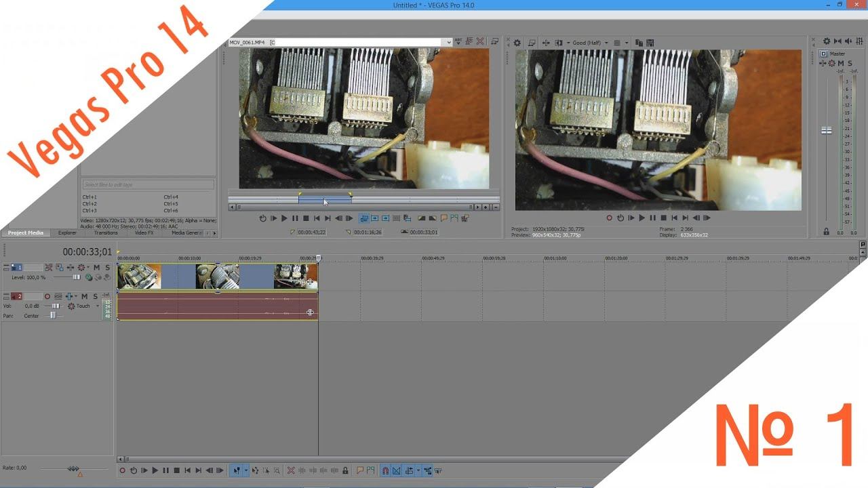Pause the Video Preview window
The height and width of the screenshot is (488, 868).
point(652,218)
